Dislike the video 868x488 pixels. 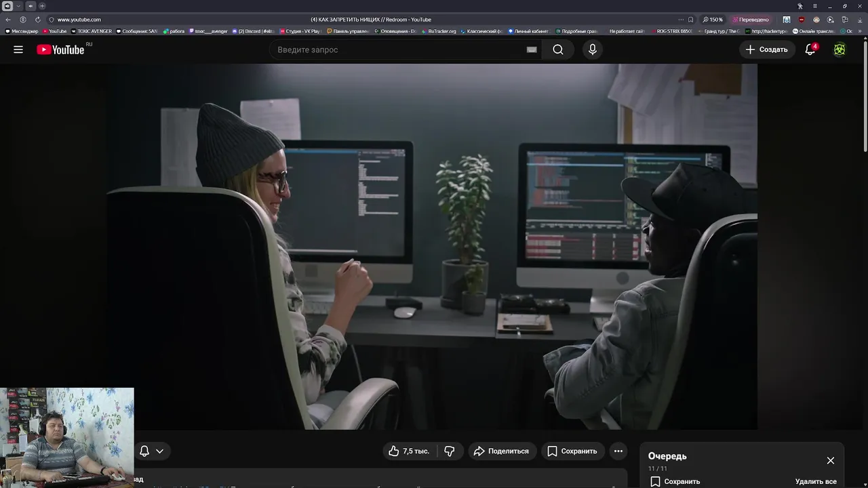tap(450, 451)
